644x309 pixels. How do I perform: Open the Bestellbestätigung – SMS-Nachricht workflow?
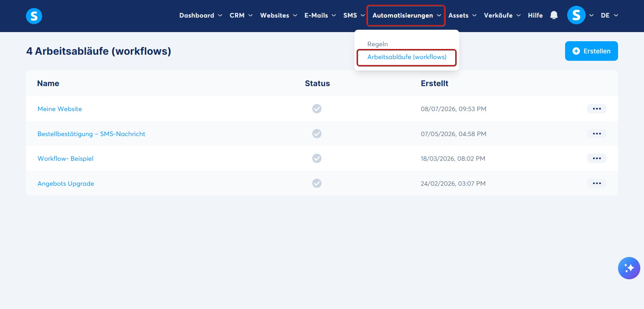(x=91, y=134)
